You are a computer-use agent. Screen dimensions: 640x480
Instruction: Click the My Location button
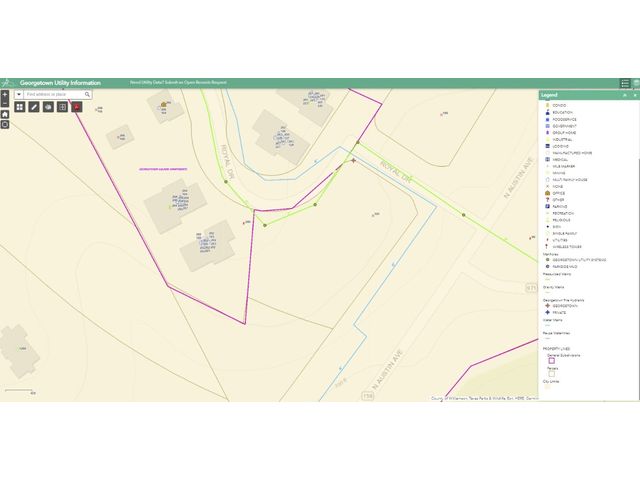click(x=5, y=127)
